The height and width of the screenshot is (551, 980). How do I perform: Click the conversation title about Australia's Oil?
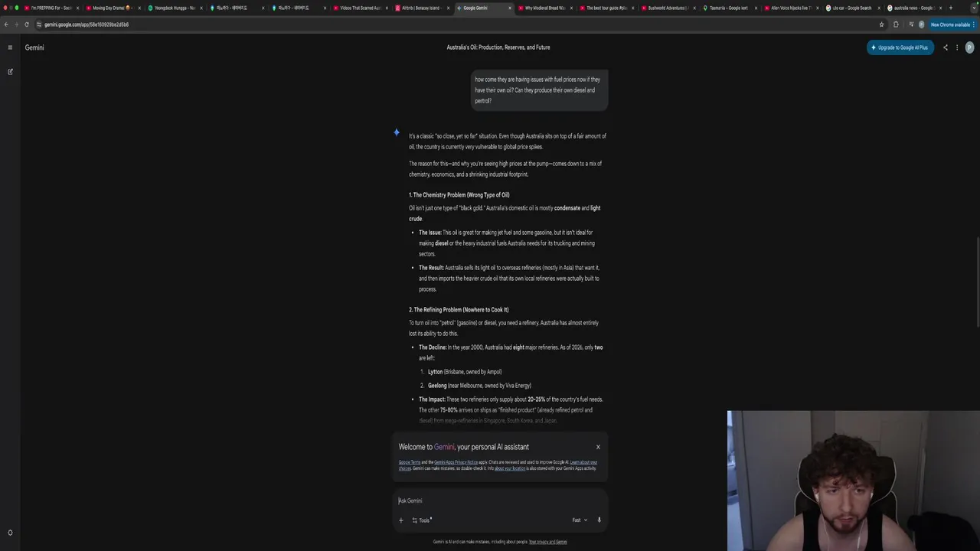[498, 47]
